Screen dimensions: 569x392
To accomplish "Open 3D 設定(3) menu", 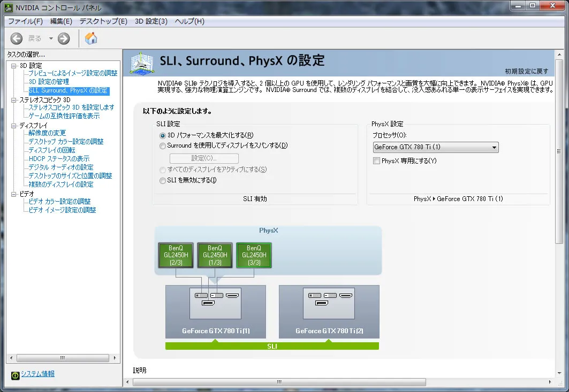I will point(151,21).
